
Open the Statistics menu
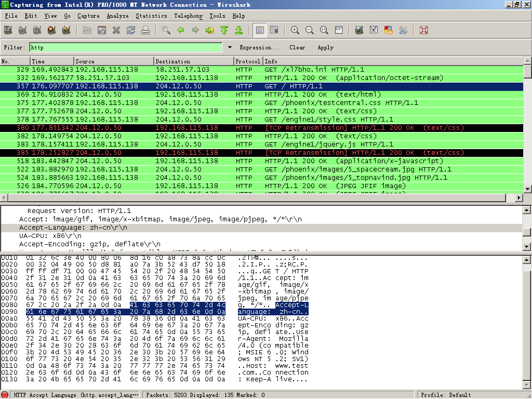(151, 16)
